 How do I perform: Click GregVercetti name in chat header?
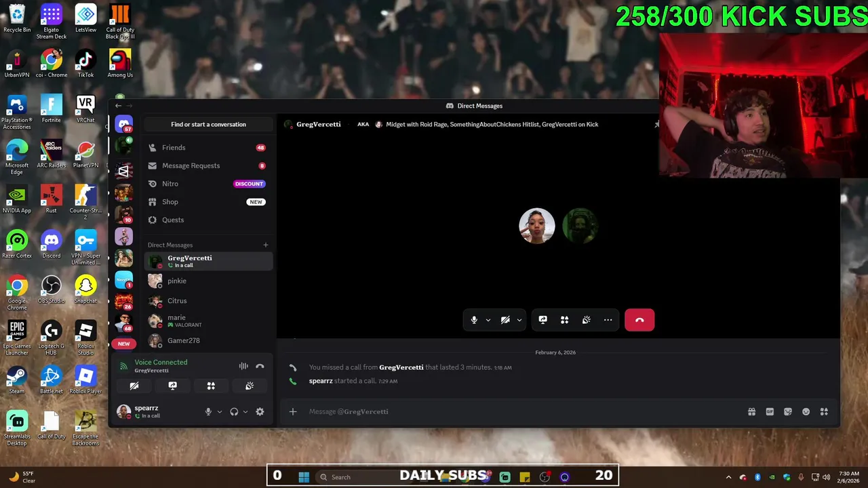(318, 124)
